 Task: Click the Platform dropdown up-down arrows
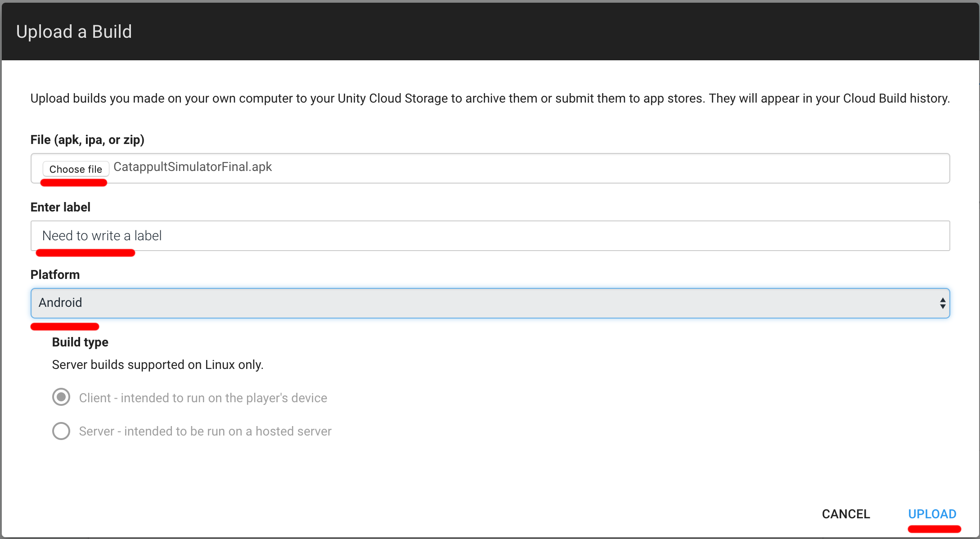coord(942,303)
